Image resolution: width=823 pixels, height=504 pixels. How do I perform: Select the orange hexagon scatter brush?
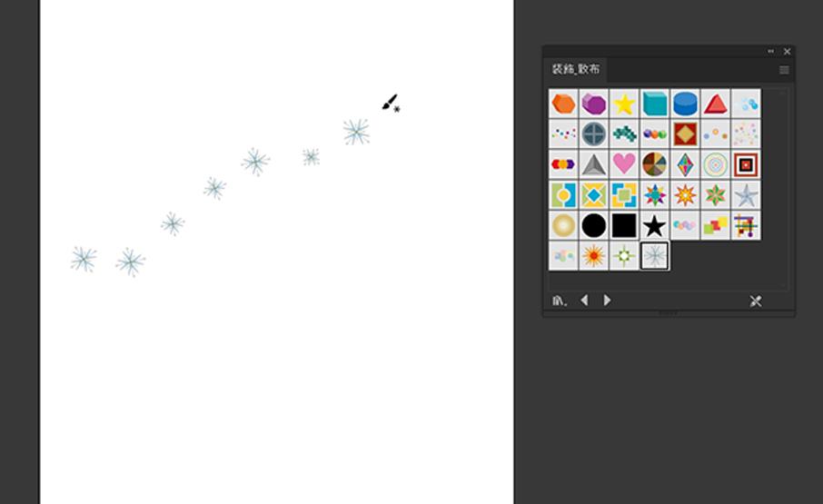(563, 104)
